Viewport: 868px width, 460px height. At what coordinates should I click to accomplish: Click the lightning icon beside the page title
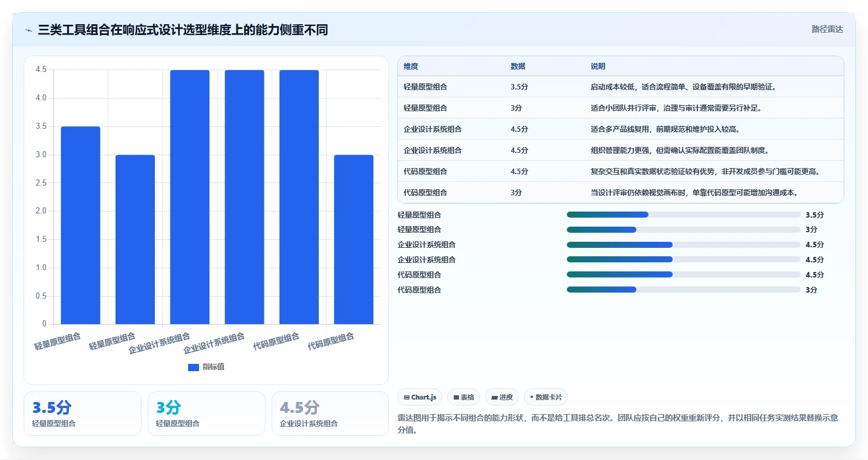pyautogui.click(x=29, y=30)
